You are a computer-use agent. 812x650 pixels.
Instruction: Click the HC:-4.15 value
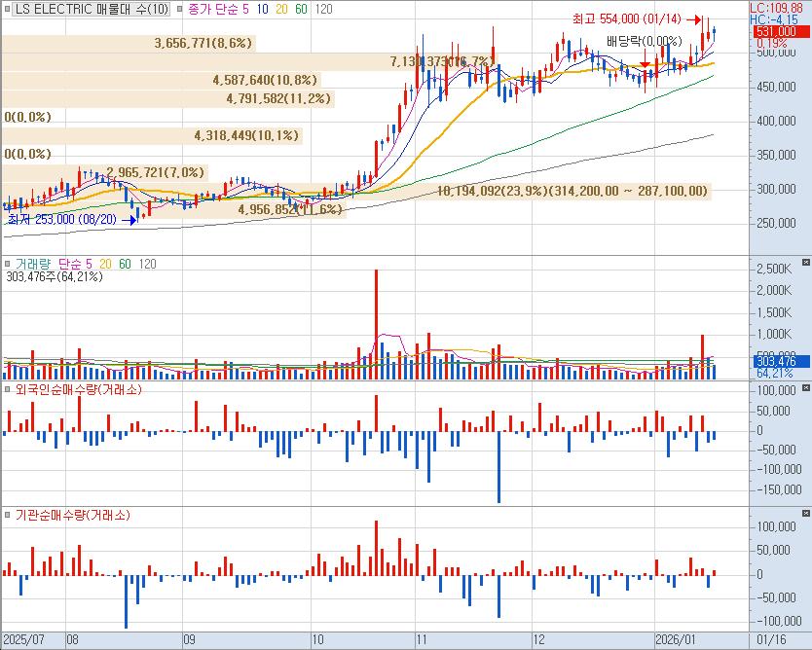774,19
